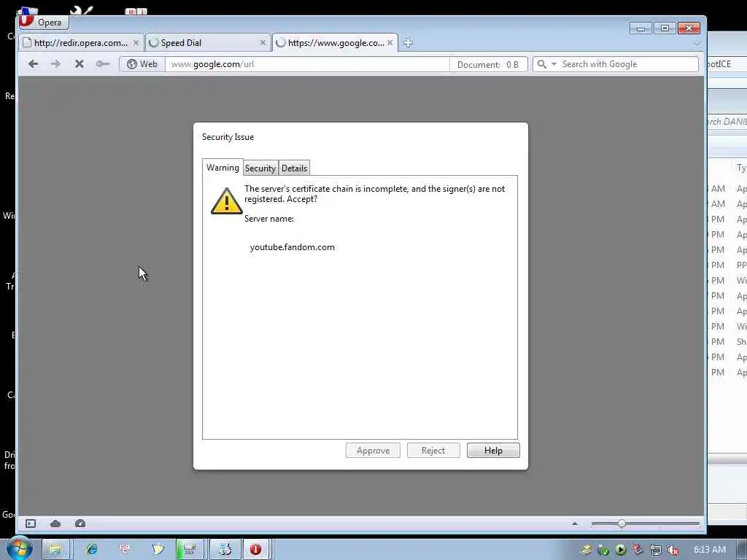The width and height of the screenshot is (747, 560).
Task: Open the search engine dropdown arrow
Action: point(554,64)
